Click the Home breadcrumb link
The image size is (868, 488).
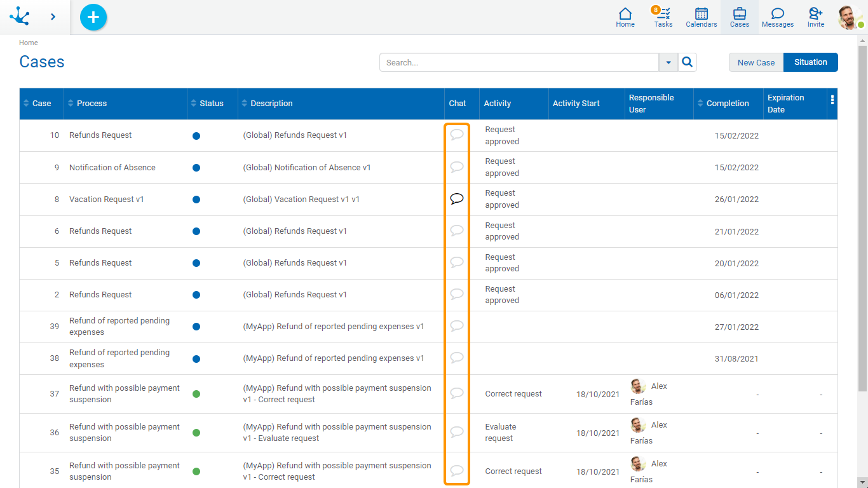coord(29,43)
